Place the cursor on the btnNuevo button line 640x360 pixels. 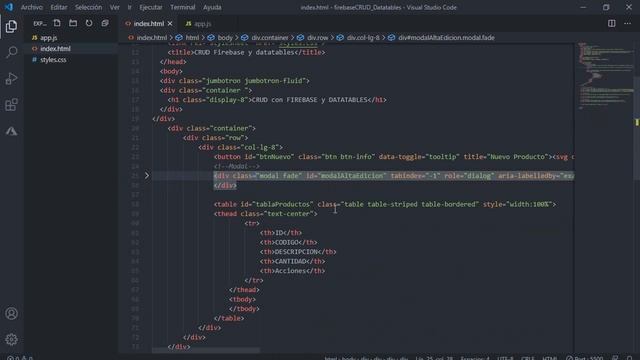pos(393,157)
